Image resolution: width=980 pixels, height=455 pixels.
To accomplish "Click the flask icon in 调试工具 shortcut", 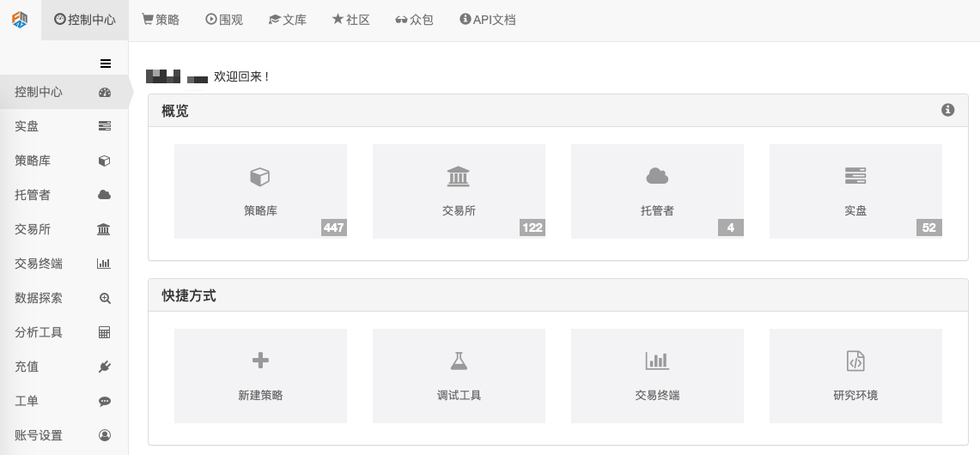I will point(459,361).
